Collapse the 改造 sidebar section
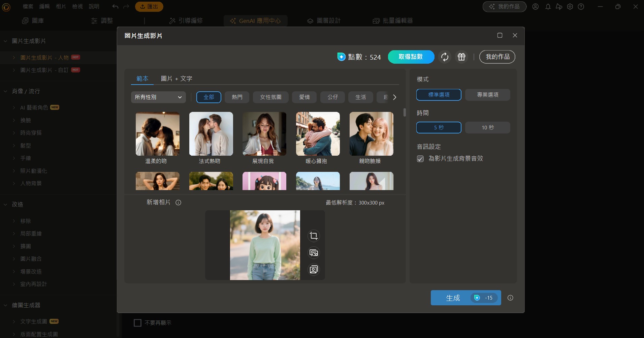Screen dimensions: 644x338 click(x=5, y=205)
